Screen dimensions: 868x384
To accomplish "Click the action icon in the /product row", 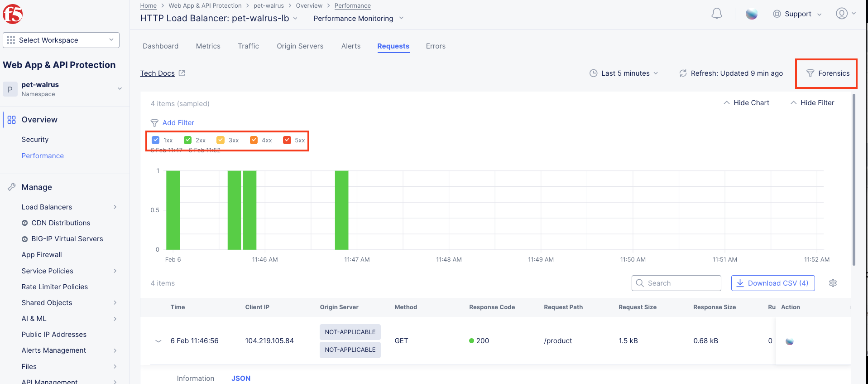I will tap(790, 341).
